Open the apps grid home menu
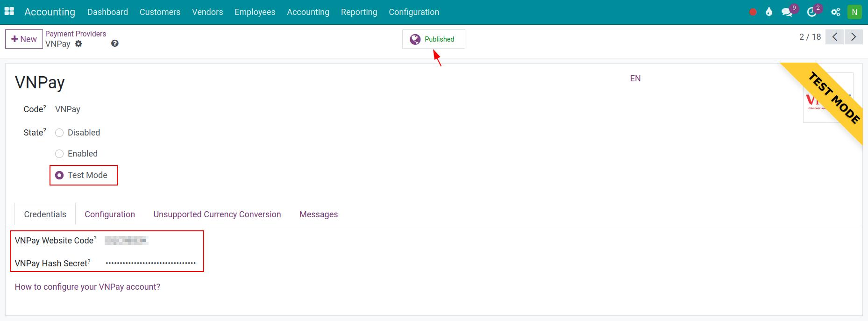This screenshot has width=868, height=321. [9, 11]
